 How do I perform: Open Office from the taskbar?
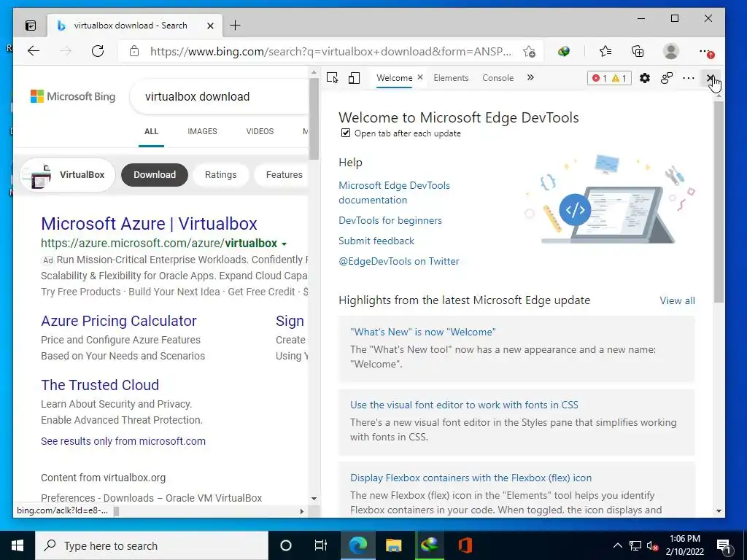465,545
